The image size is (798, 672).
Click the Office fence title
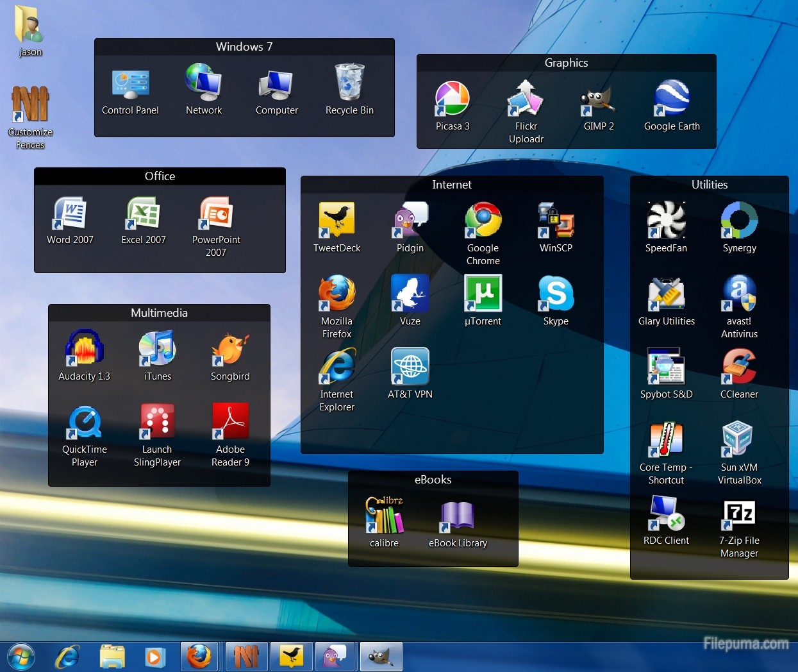point(160,176)
